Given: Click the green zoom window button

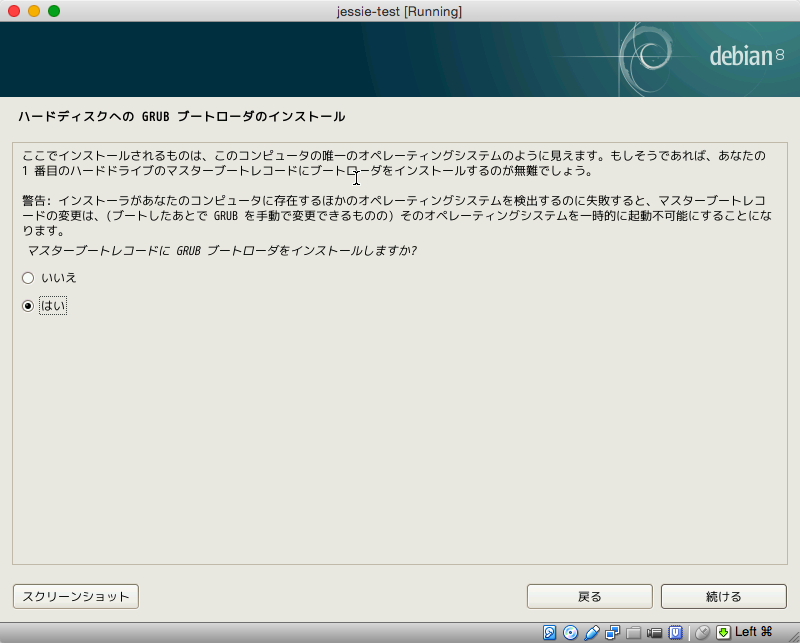Looking at the screenshot, I should [x=54, y=11].
